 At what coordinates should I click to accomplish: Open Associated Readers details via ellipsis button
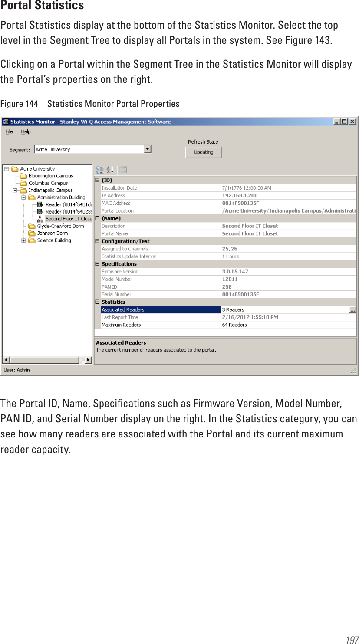(353, 309)
